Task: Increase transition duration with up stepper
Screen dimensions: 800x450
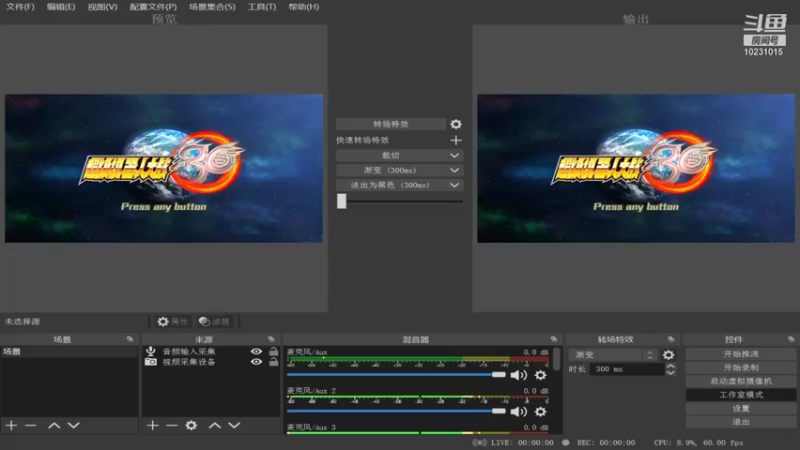Action: 671,366
